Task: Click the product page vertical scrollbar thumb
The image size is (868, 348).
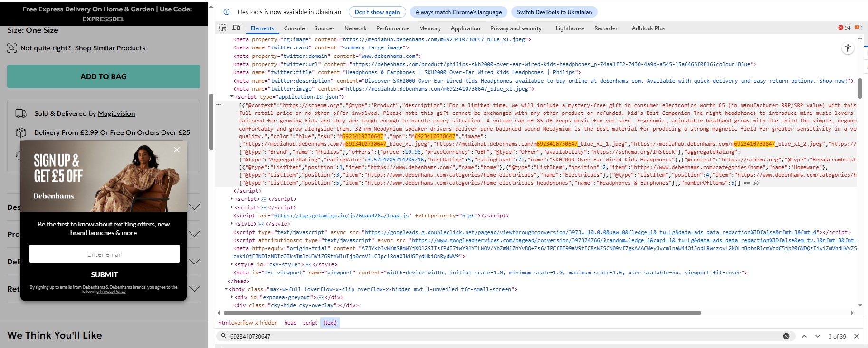Action: pos(211,122)
